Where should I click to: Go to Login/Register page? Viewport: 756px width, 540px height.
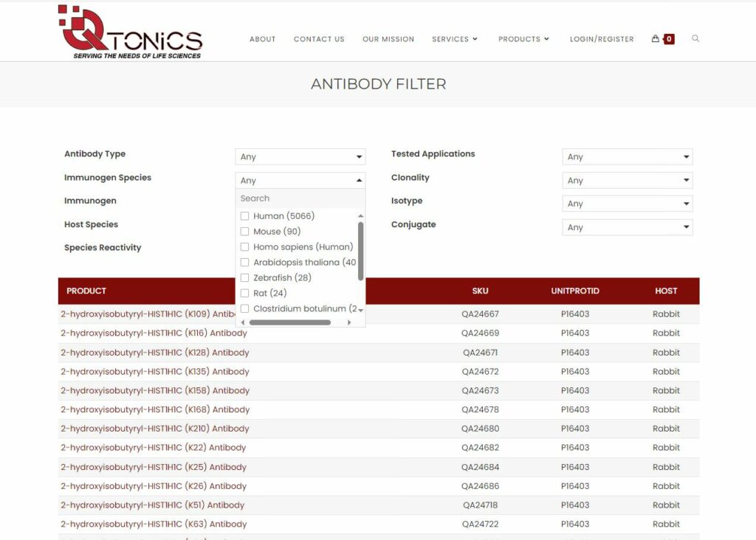coord(602,39)
